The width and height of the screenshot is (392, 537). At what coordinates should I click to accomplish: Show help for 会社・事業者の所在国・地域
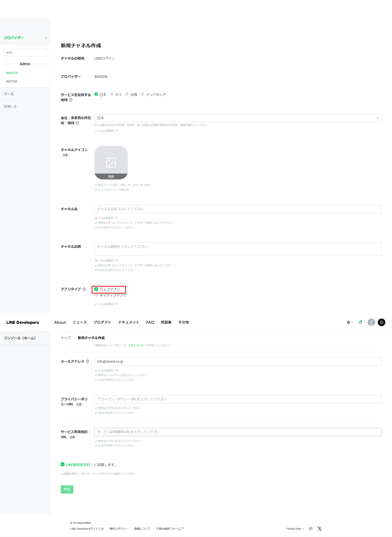tap(77, 123)
